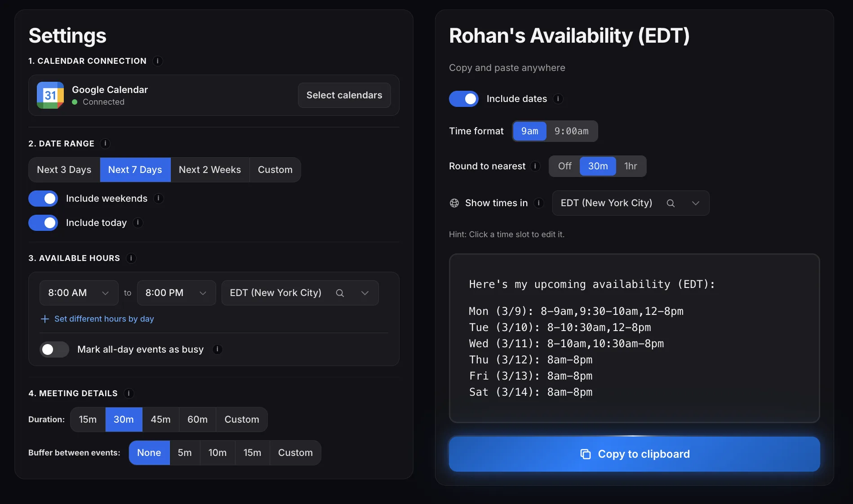
Task: Click the clipboard icon inside Copy to clipboard
Action: pos(586,454)
